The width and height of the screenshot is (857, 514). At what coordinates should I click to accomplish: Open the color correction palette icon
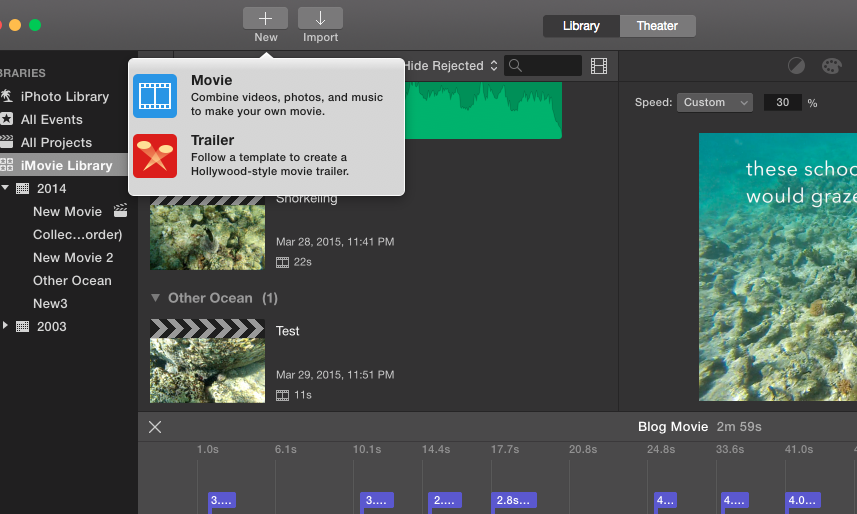click(832, 66)
